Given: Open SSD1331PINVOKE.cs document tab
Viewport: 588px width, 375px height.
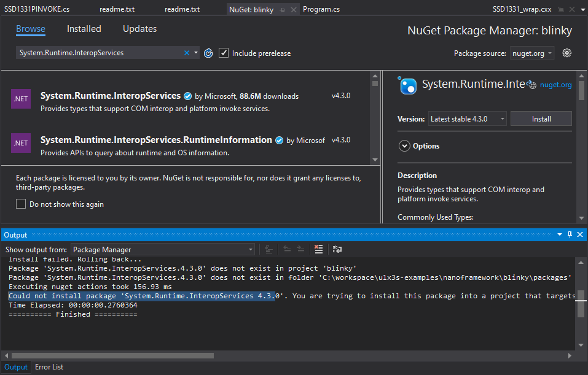Looking at the screenshot, I should pyautogui.click(x=37, y=9).
